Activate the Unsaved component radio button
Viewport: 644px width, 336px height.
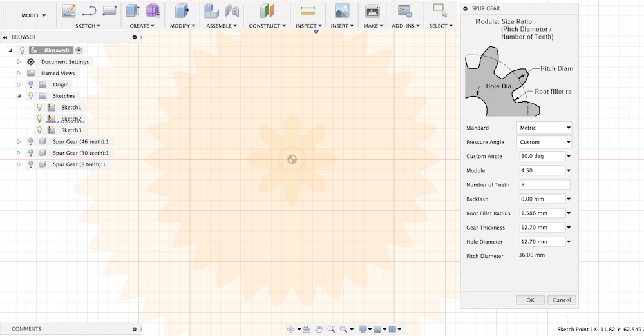click(79, 50)
